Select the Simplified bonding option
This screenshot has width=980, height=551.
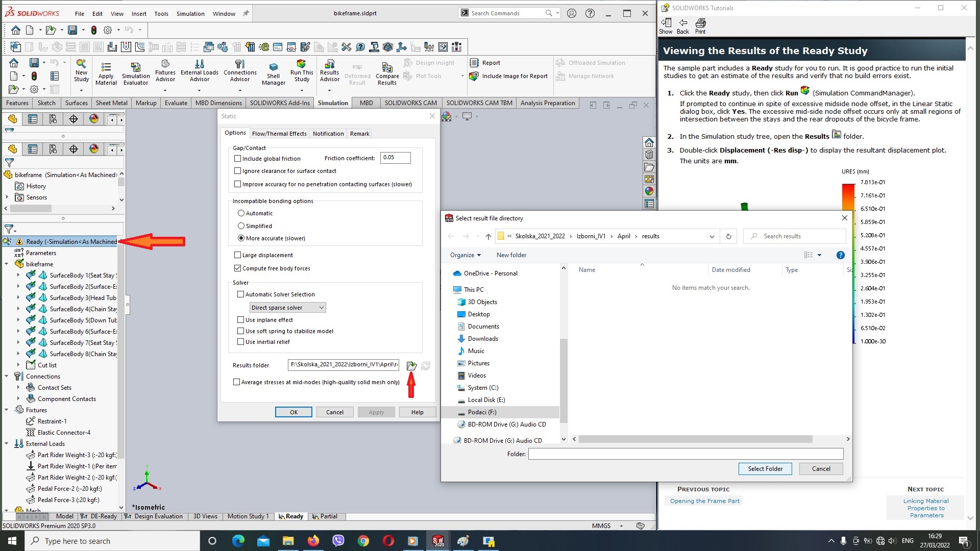point(241,226)
